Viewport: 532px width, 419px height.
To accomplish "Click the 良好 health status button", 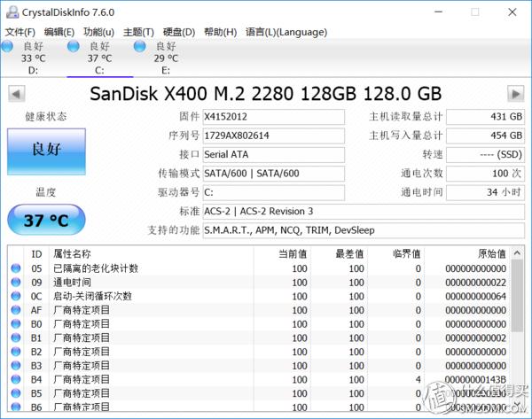I will click(x=46, y=151).
